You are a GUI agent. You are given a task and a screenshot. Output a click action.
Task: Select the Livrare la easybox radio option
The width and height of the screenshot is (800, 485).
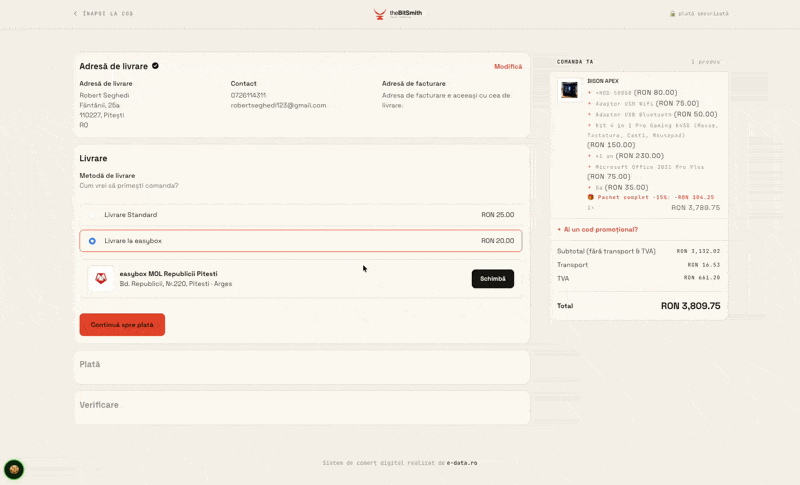tap(92, 241)
